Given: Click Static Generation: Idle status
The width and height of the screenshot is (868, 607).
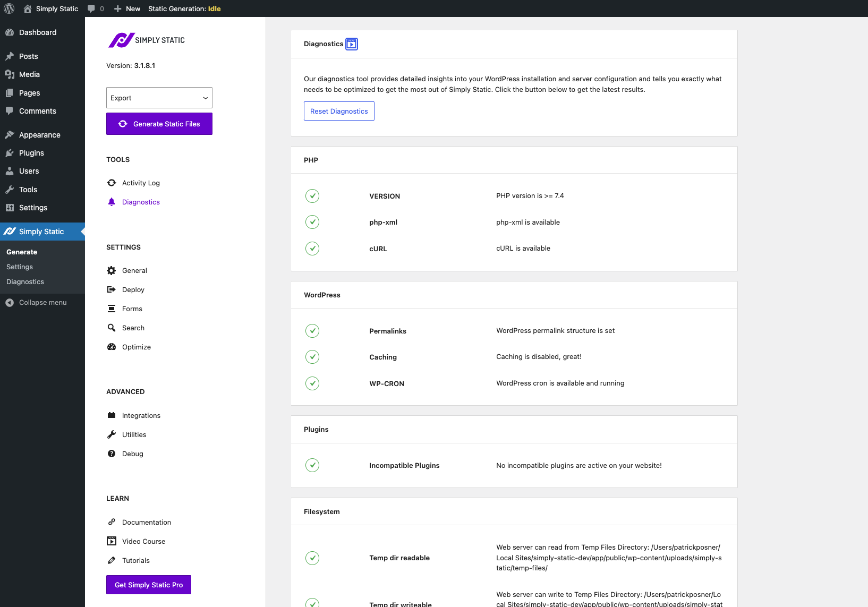Looking at the screenshot, I should pos(184,8).
